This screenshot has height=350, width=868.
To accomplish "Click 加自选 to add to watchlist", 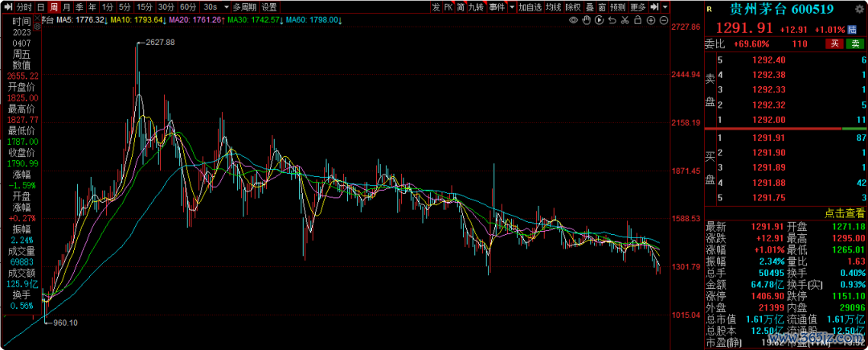I will 530,7.
